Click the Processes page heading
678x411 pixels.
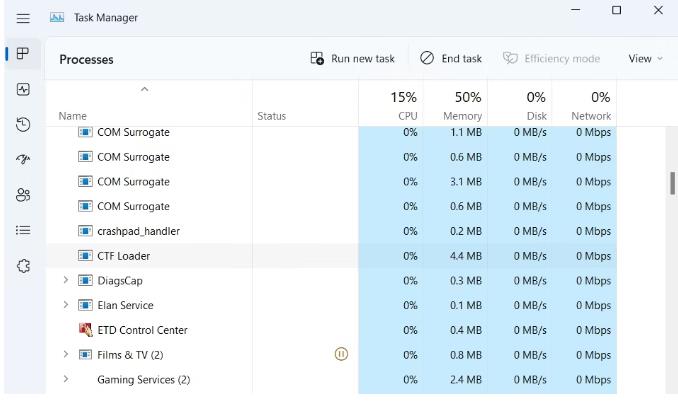(x=86, y=59)
